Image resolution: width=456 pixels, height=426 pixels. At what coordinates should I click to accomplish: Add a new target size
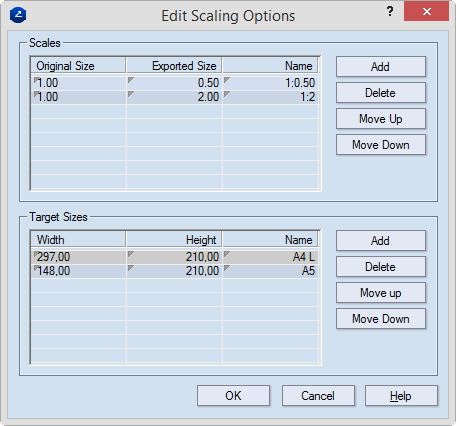click(x=381, y=241)
